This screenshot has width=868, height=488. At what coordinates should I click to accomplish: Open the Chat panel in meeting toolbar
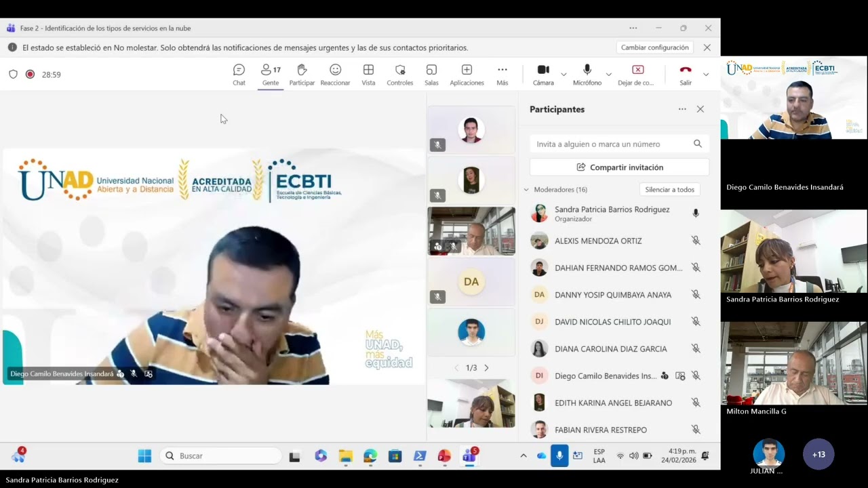coord(239,75)
